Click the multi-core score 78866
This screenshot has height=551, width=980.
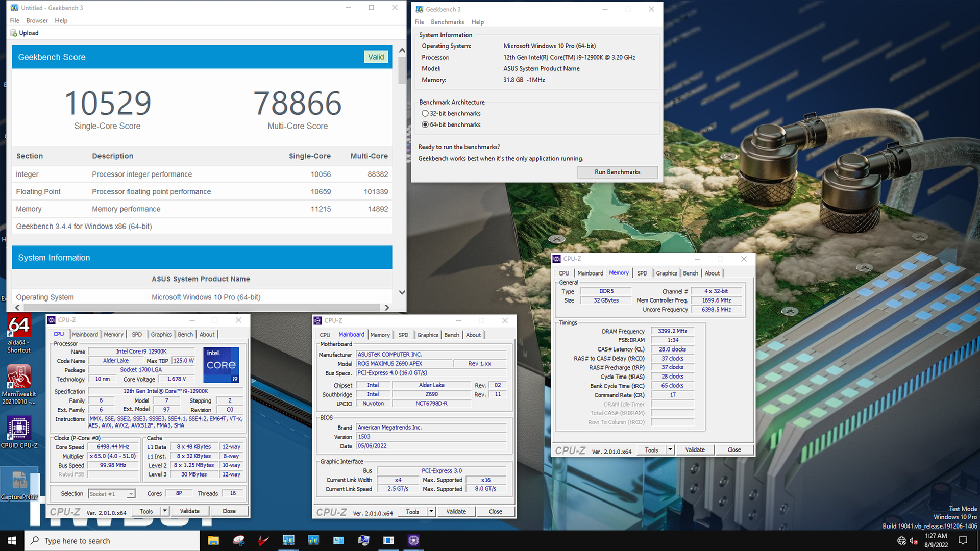pos(298,103)
